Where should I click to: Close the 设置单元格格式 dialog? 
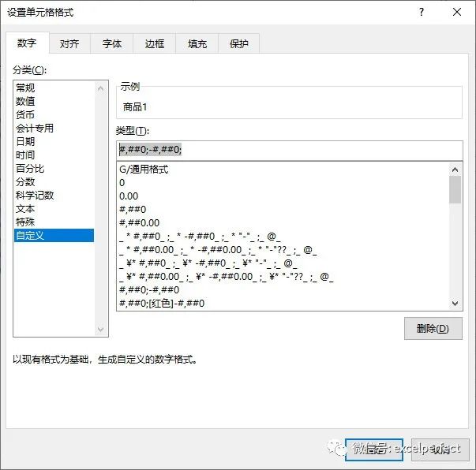click(457, 12)
